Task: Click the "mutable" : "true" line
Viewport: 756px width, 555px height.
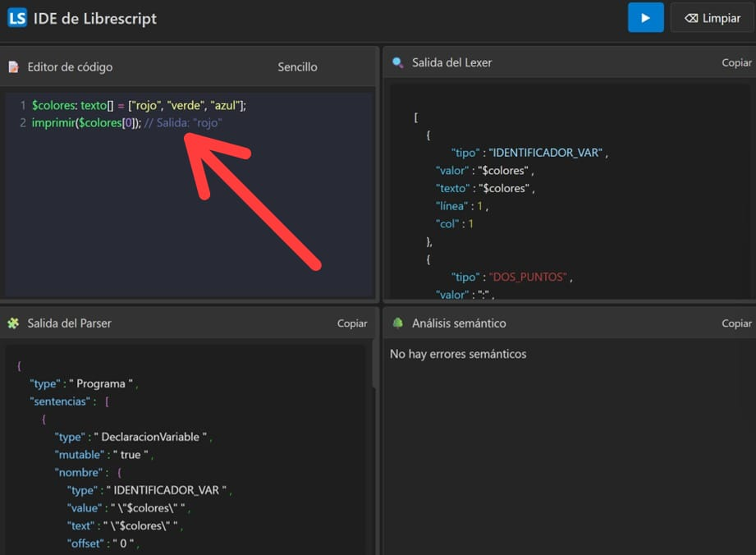Action: click(103, 455)
